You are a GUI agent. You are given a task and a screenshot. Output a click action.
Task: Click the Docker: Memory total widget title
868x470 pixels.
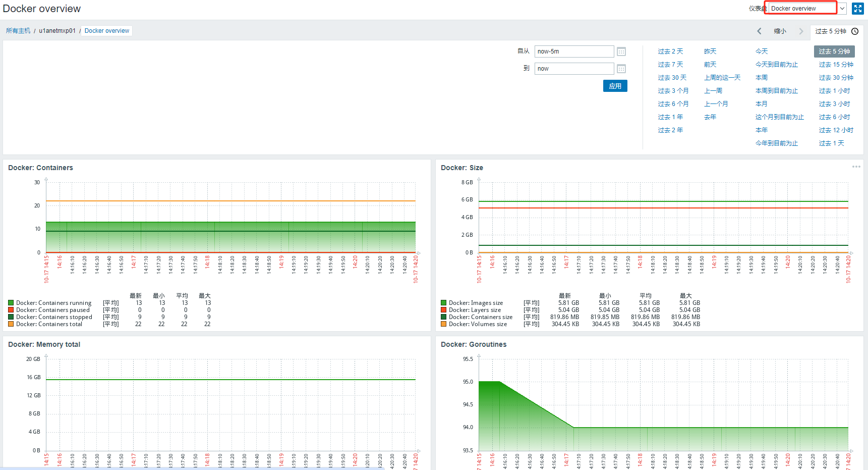point(44,344)
